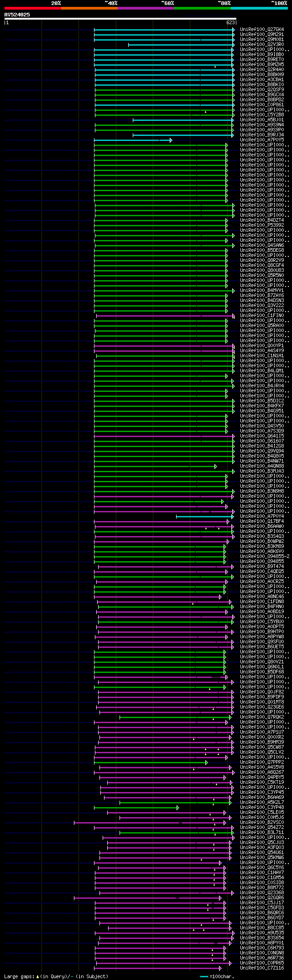Screen dimensions: 292x980
Task: Open hit UniRef100_B5DEG8
Action: 262,250
